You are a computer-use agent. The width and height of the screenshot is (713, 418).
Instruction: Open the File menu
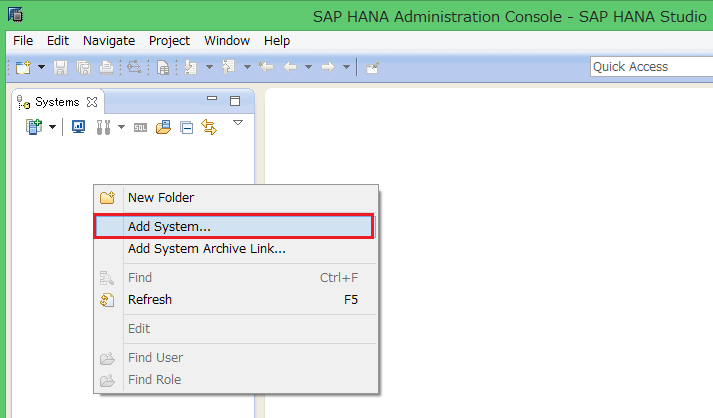point(23,41)
